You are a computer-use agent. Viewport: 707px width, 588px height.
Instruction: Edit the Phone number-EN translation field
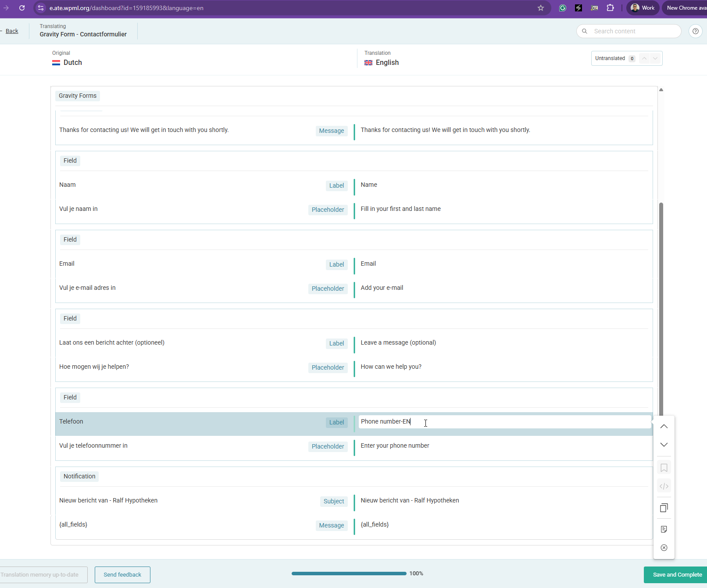tap(504, 422)
